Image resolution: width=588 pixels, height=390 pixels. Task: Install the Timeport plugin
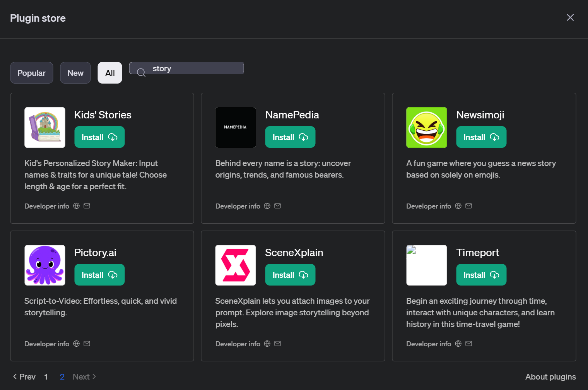tap(481, 275)
